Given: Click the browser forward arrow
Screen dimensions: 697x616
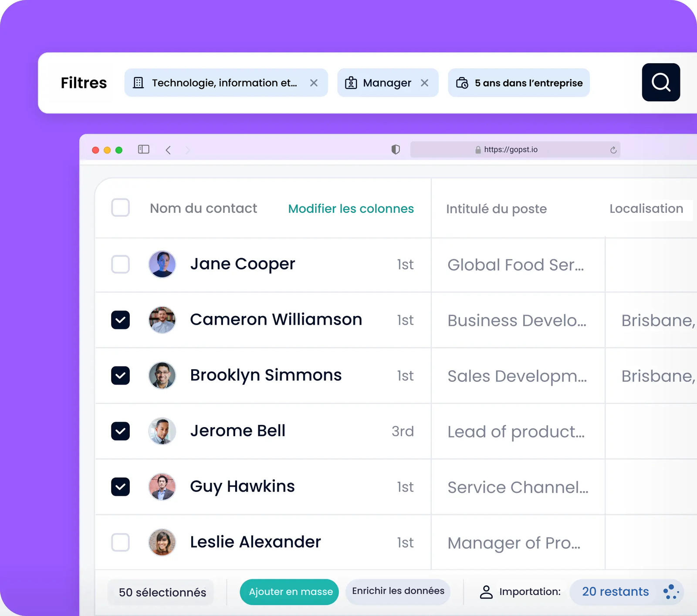Looking at the screenshot, I should [x=188, y=150].
